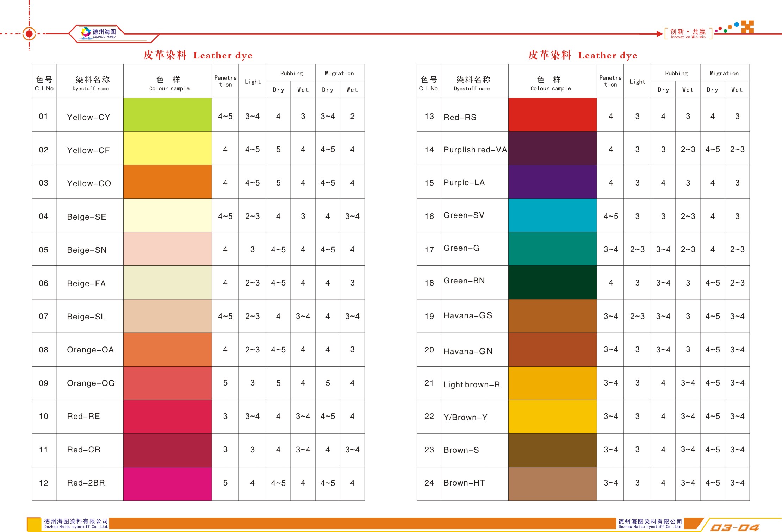Click the bottom-right Dezhou Haitu dyestuff Co. footer
Screen dimensions: 782x532
point(650,524)
